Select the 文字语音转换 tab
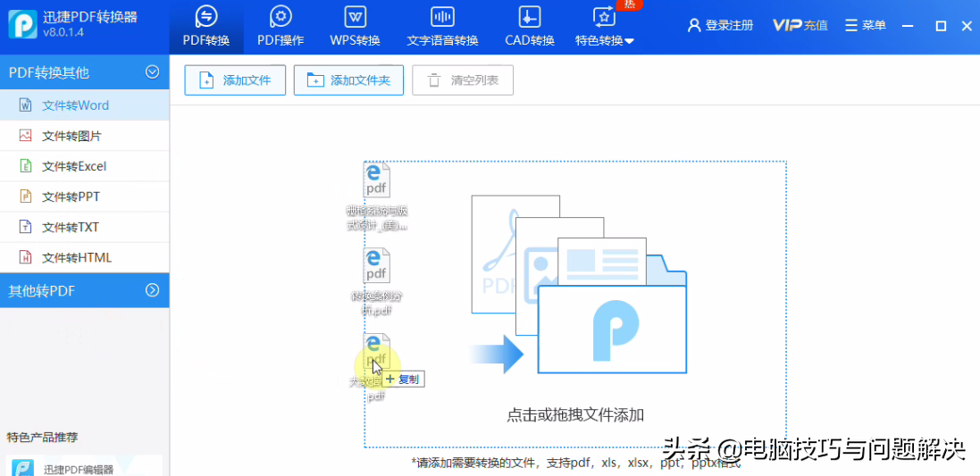The height and width of the screenshot is (476, 980). [442, 27]
